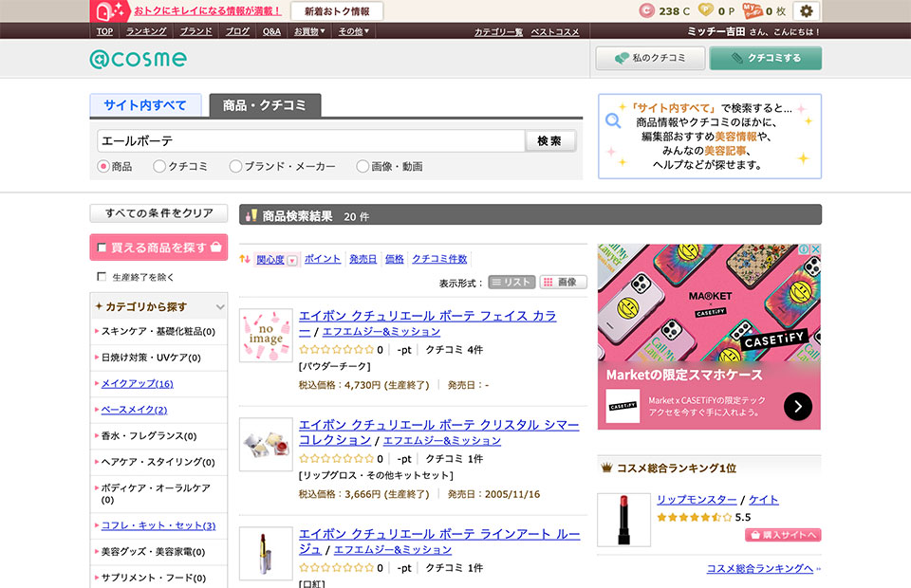Screen dimensions: 911x588
Task: Open ベースメイク(2) category
Action: 134,410
